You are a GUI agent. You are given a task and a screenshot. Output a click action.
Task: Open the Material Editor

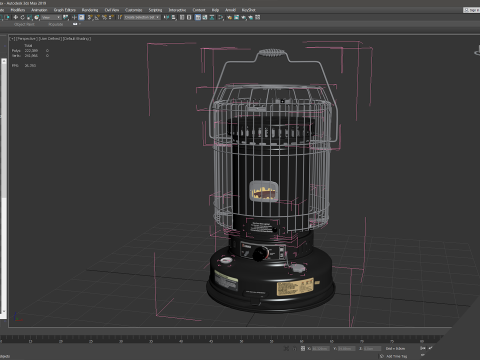(x=220, y=17)
